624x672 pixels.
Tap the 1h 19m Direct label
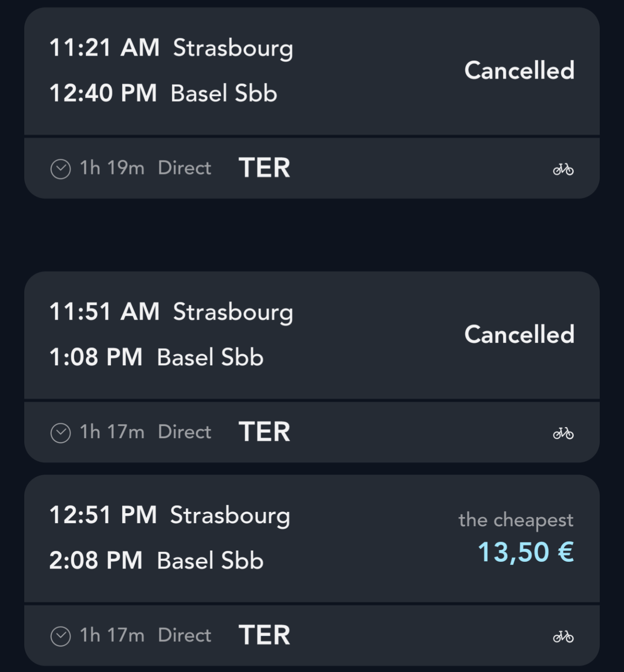[x=145, y=168]
